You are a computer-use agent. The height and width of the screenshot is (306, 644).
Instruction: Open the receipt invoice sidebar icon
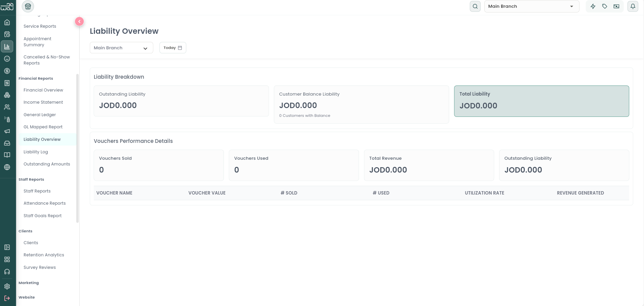coord(7,83)
